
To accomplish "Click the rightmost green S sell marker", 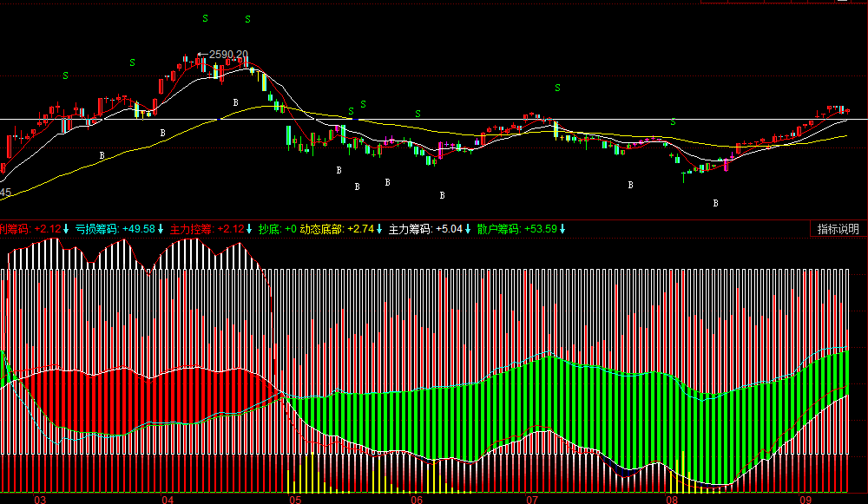I will click(673, 121).
